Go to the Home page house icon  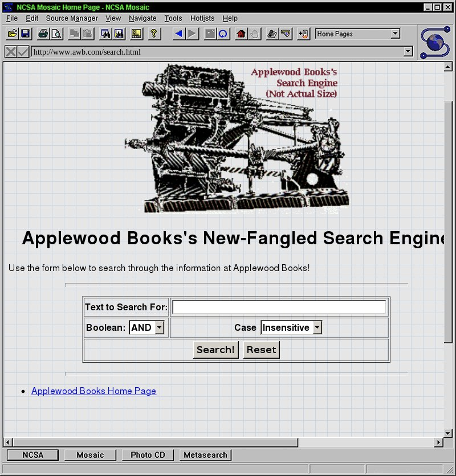tap(241, 34)
